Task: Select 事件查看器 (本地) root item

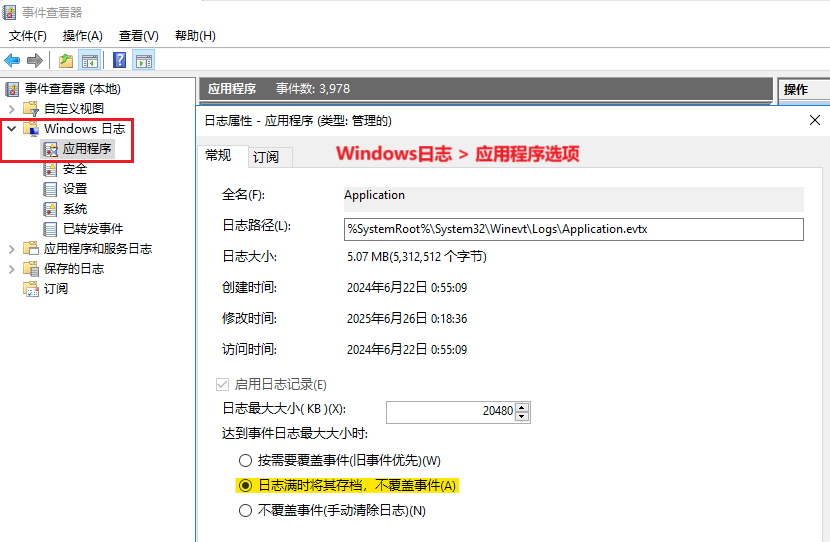Action: coord(73,89)
